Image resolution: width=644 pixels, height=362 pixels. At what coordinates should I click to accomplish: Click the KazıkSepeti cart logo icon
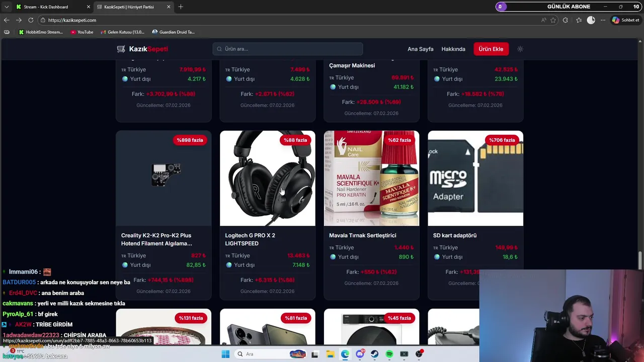click(x=121, y=49)
